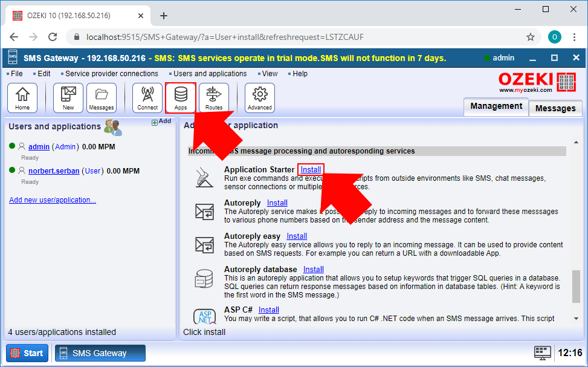Install the Application Starter service

[x=311, y=170]
